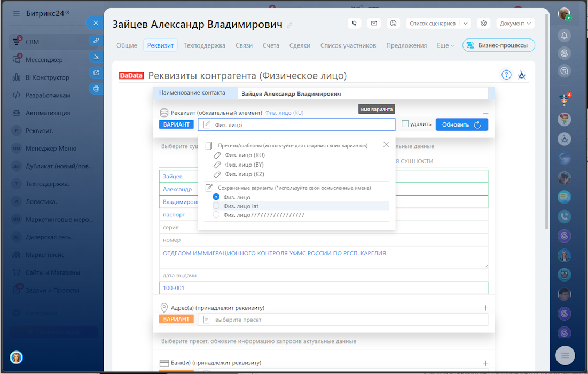Click the help question mark icon
The image size is (588, 374).
506,75
